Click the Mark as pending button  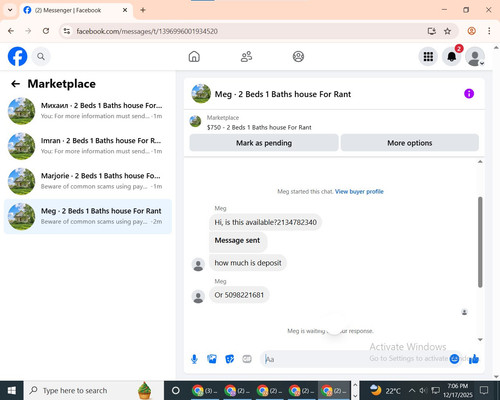(x=264, y=143)
